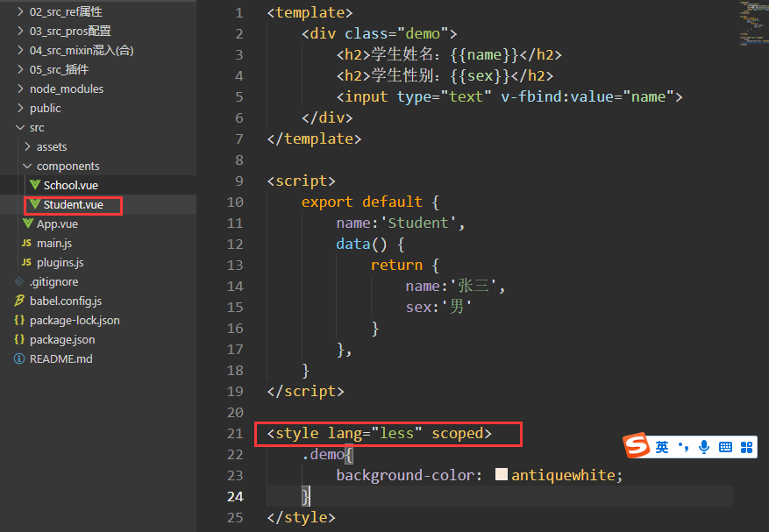Click the JS icon beside plugins.js
The width and height of the screenshot is (769, 532).
point(26,262)
